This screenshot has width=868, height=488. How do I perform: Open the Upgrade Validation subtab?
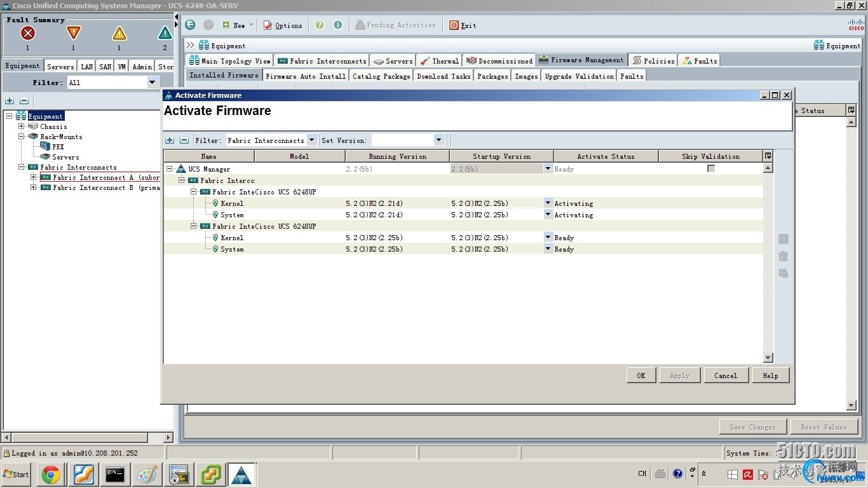579,76
